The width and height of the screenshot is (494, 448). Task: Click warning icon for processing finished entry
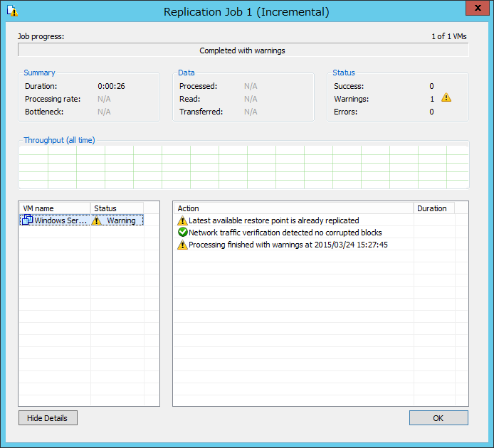[182, 245]
